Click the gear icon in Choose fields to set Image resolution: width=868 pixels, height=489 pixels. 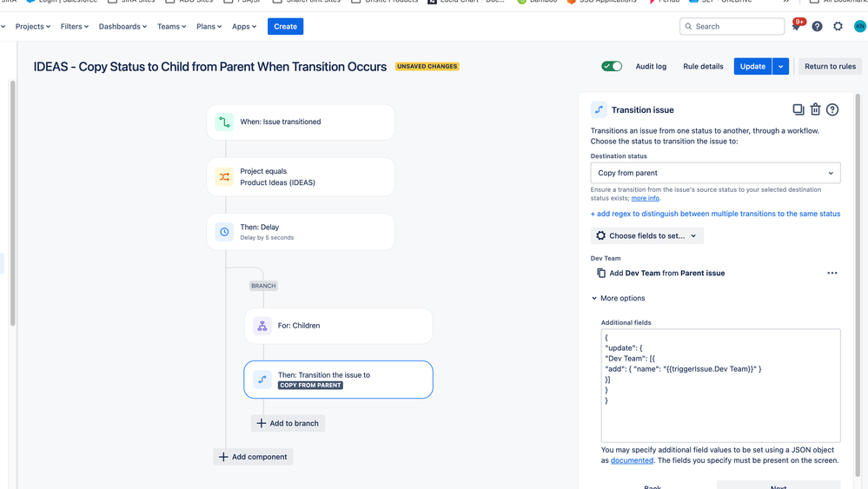[x=600, y=235]
